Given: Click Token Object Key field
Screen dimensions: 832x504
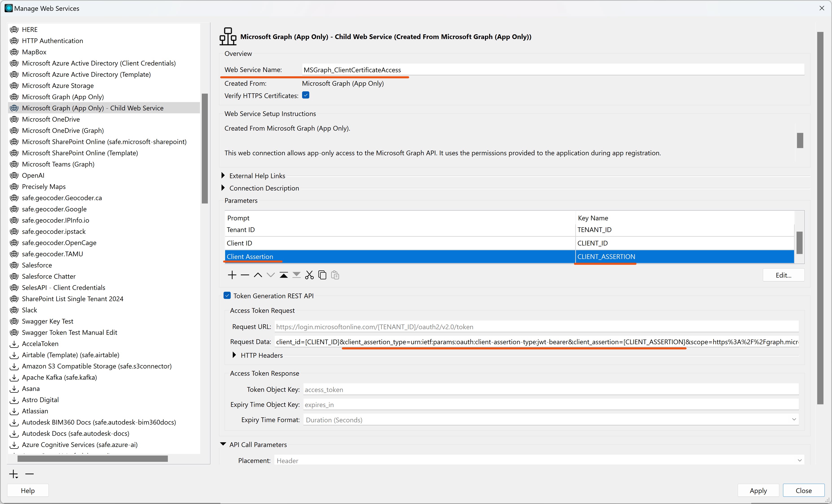Looking at the screenshot, I should 551,390.
